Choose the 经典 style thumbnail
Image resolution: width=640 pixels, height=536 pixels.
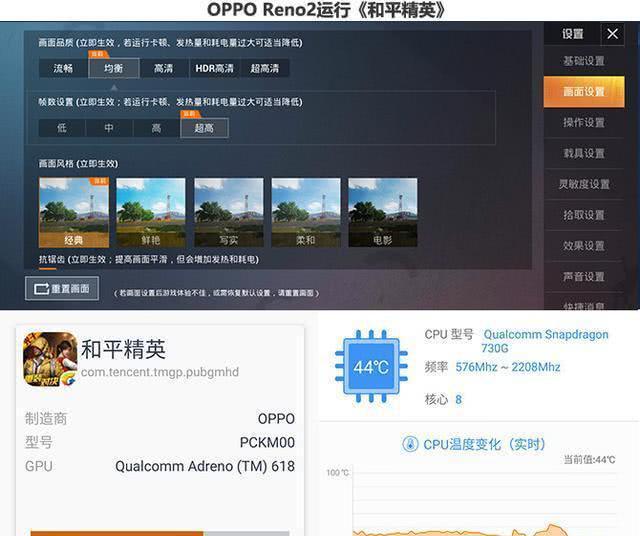click(x=74, y=212)
